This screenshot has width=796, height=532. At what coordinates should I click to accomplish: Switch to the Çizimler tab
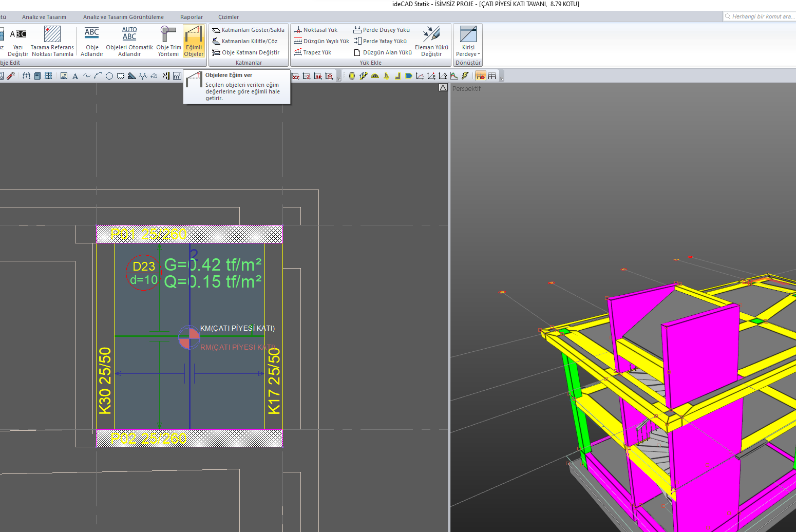coord(229,17)
